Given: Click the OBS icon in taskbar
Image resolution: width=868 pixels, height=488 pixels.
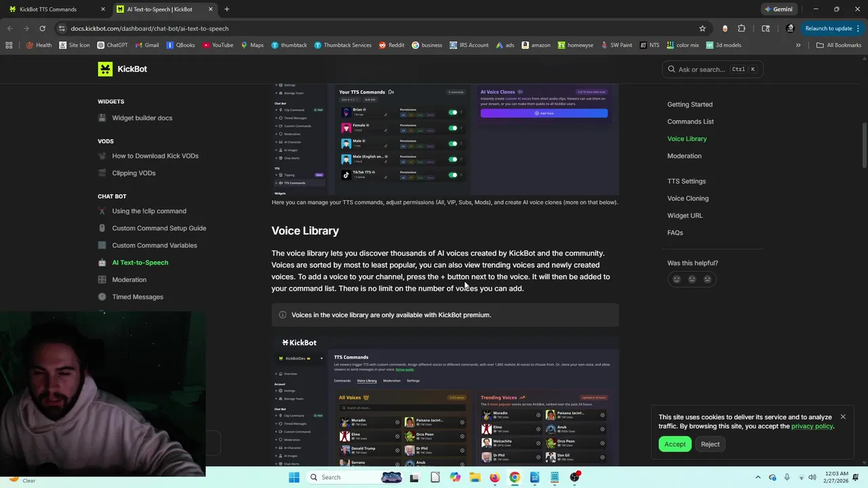Looking at the screenshot, I should point(574,477).
